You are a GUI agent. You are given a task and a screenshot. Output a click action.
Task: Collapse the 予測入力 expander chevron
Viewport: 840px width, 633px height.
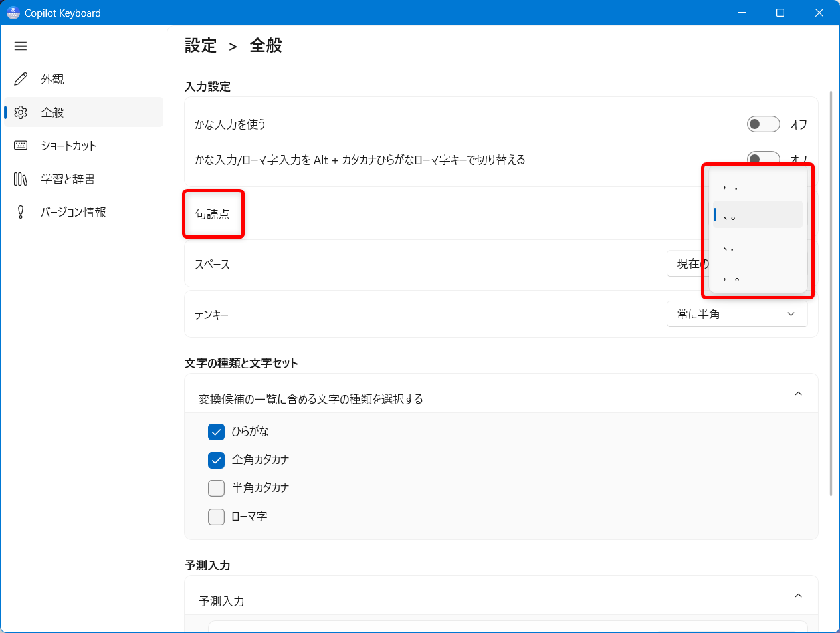798,596
